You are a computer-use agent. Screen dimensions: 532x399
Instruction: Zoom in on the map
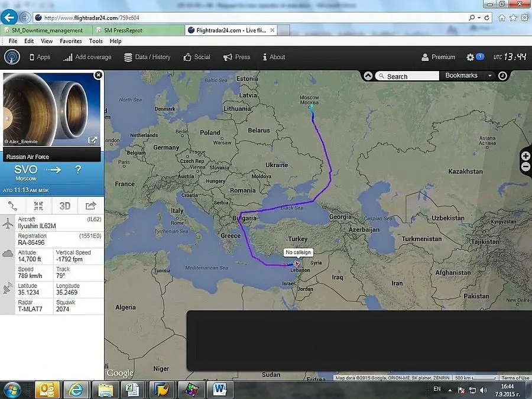point(525,156)
